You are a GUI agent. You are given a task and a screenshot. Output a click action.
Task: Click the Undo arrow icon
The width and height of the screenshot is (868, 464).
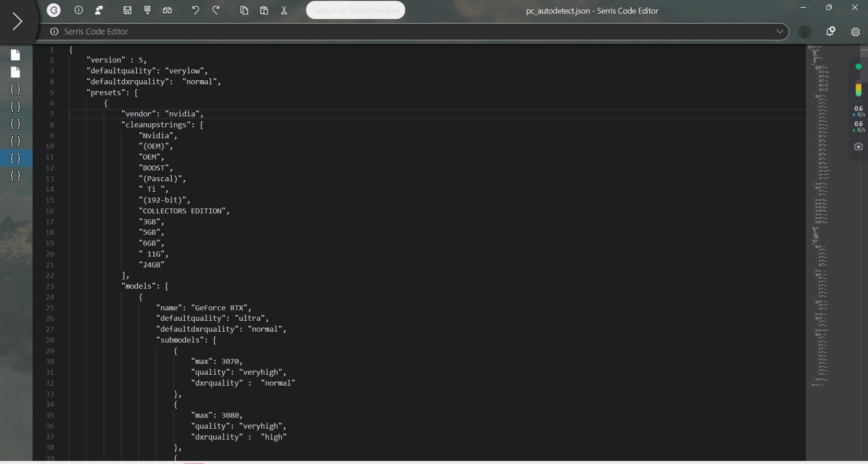[x=196, y=10]
